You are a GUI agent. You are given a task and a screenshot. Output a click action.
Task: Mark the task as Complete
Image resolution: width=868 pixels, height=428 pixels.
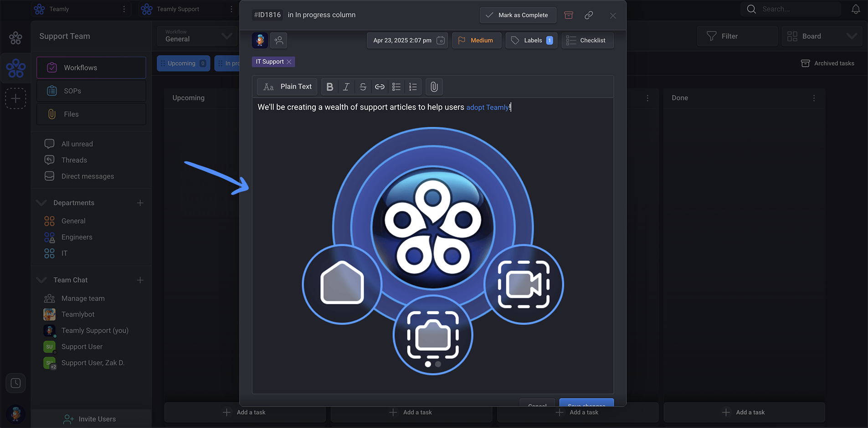[x=518, y=15]
